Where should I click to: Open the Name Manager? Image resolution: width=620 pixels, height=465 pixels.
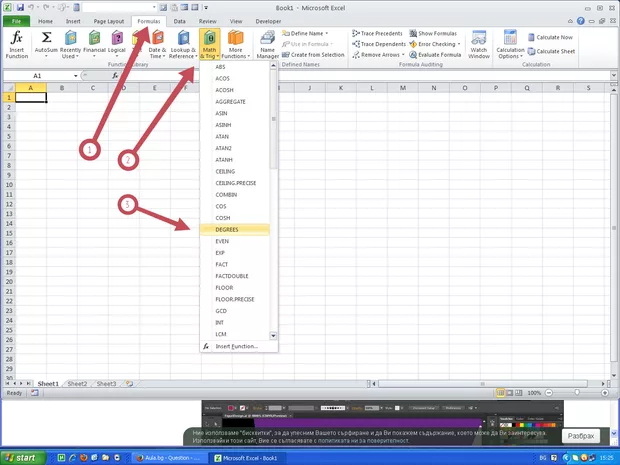tap(268, 44)
